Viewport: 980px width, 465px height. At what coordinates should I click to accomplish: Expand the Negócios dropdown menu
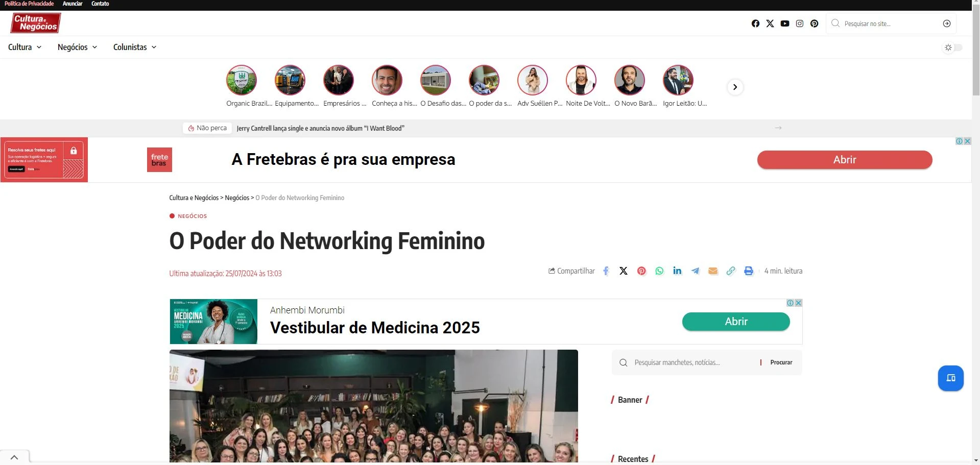77,47
